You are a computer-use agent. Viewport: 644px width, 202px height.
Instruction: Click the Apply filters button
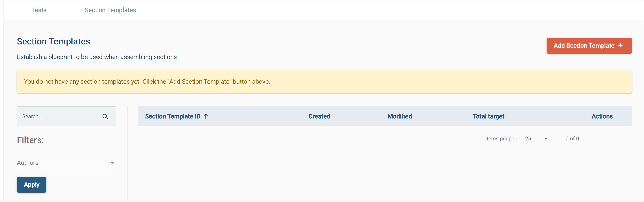pos(32,185)
